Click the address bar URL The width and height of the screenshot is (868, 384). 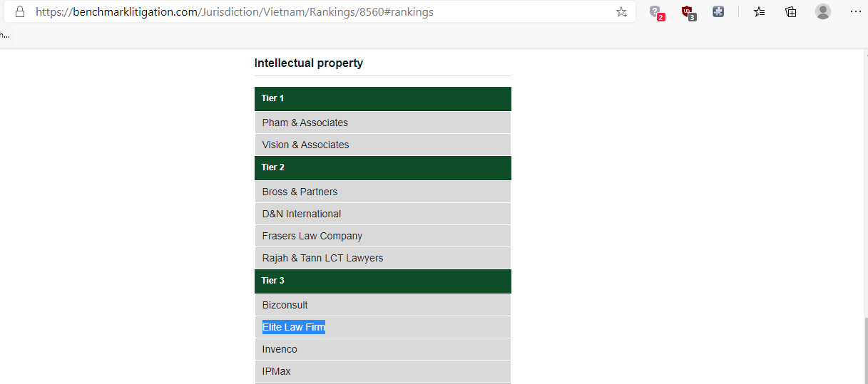[235, 12]
